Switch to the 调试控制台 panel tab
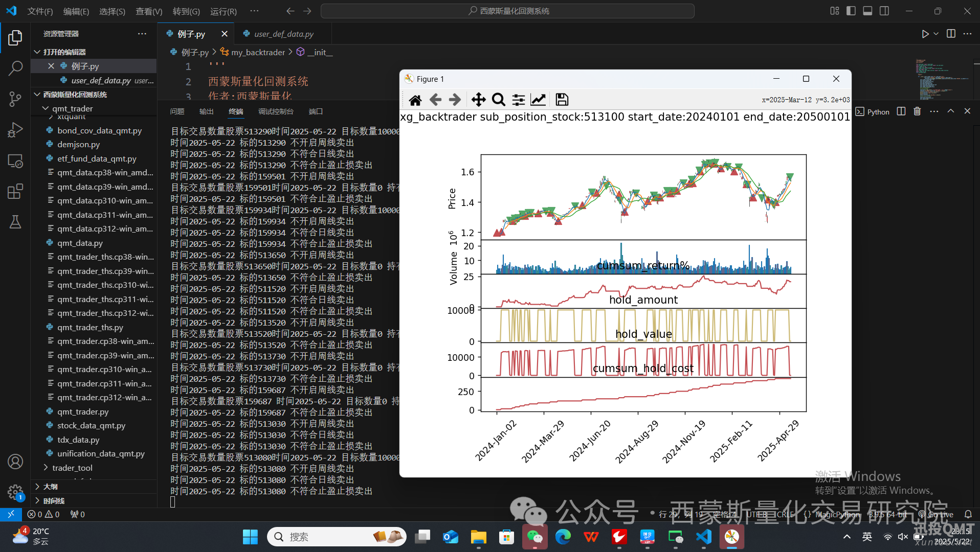The width and height of the screenshot is (980, 552). click(x=276, y=111)
